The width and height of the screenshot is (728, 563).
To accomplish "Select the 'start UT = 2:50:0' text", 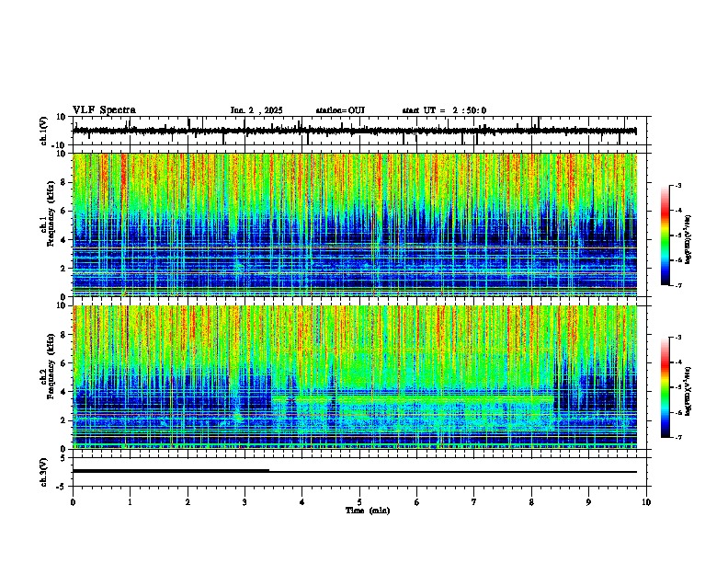I will [x=444, y=110].
